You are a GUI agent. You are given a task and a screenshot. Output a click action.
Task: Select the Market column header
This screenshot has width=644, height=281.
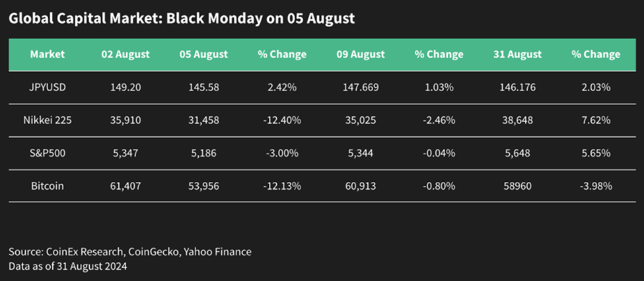click(48, 54)
